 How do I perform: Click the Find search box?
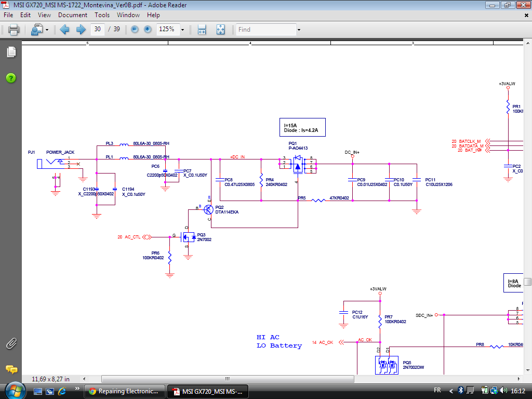(267, 30)
